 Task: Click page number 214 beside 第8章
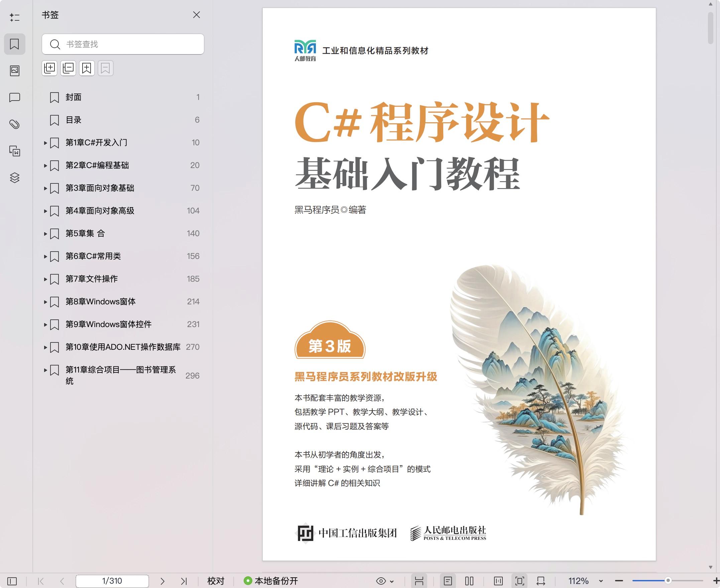193,301
